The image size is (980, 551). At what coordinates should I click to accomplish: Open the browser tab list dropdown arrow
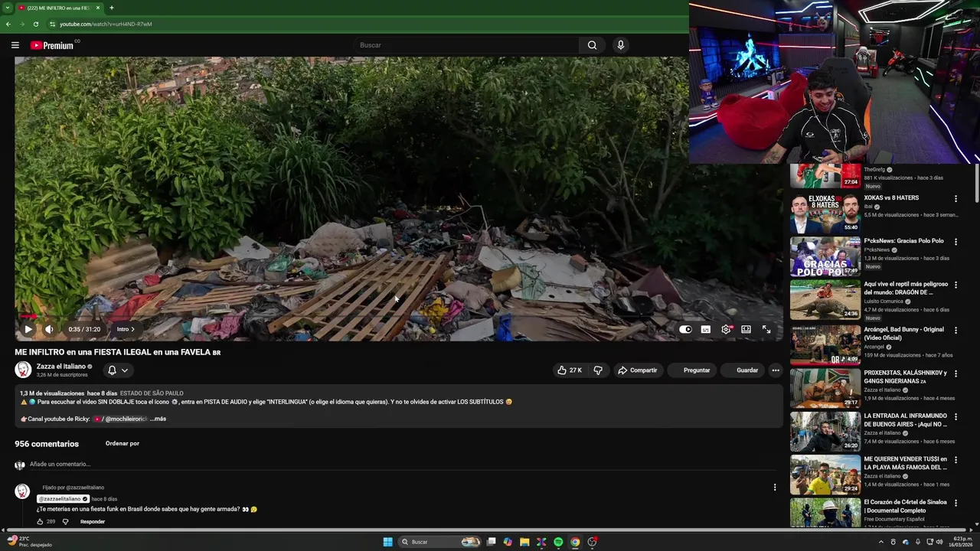(7, 8)
